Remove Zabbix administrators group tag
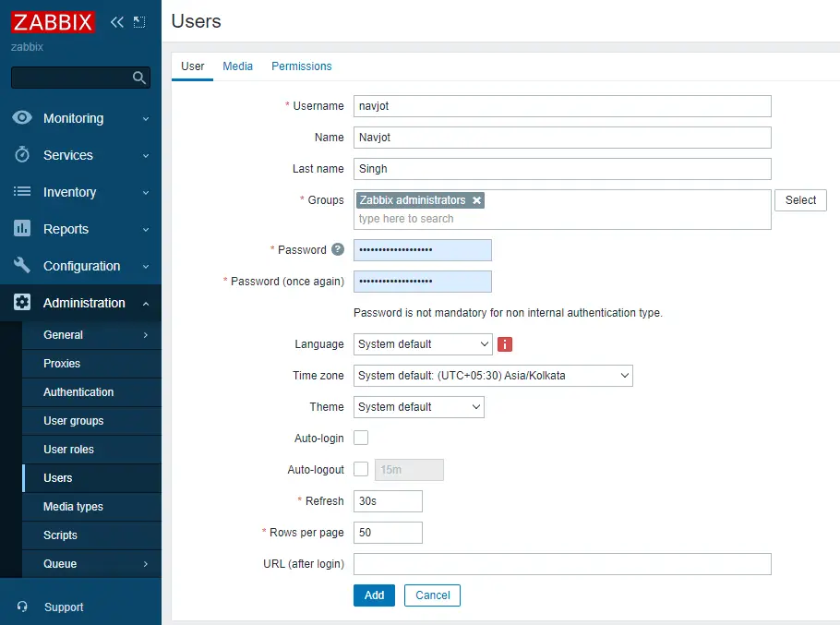The height and width of the screenshot is (625, 840). (477, 200)
